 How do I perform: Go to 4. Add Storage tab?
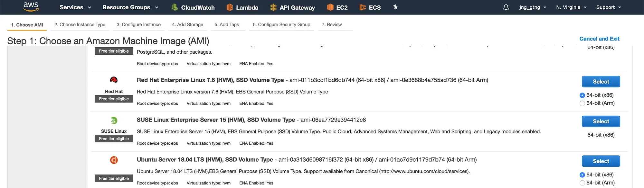click(x=187, y=24)
